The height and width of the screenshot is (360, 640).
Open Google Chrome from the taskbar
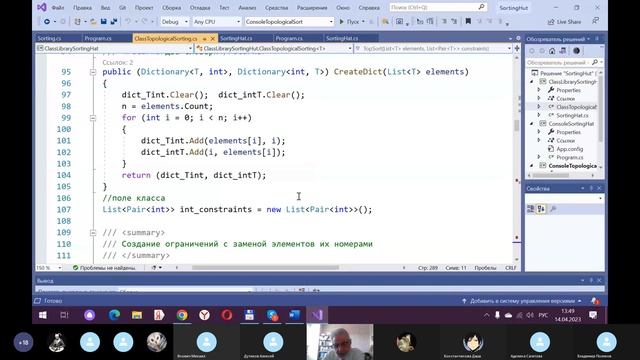[182, 315]
